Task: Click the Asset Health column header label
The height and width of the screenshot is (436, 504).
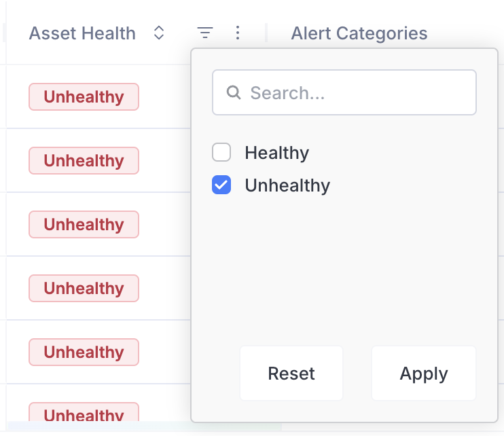Action: tap(82, 33)
